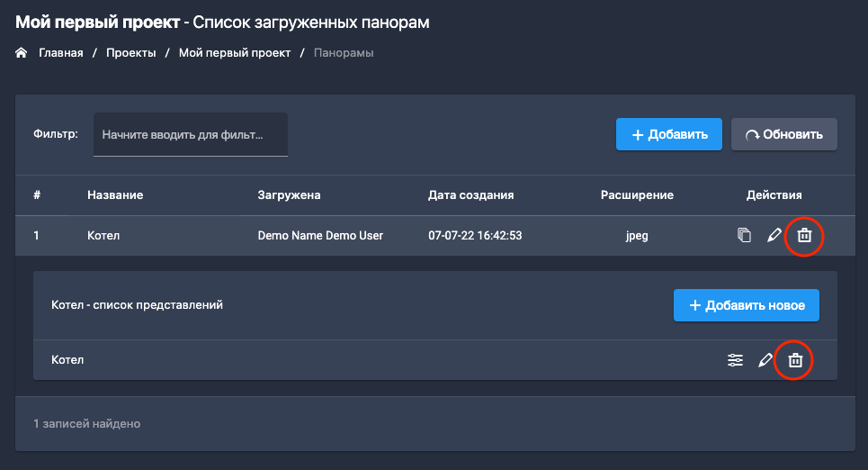Click the Панорамы breadcrumb item
This screenshot has height=470, width=868.
coord(344,53)
